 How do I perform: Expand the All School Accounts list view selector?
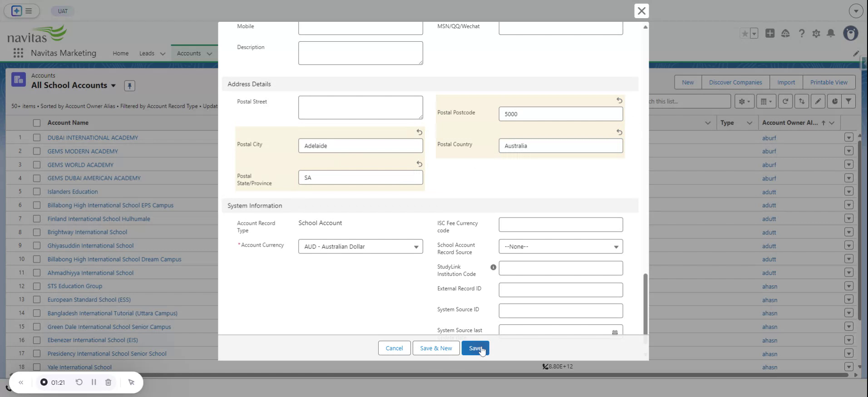pos(113,85)
